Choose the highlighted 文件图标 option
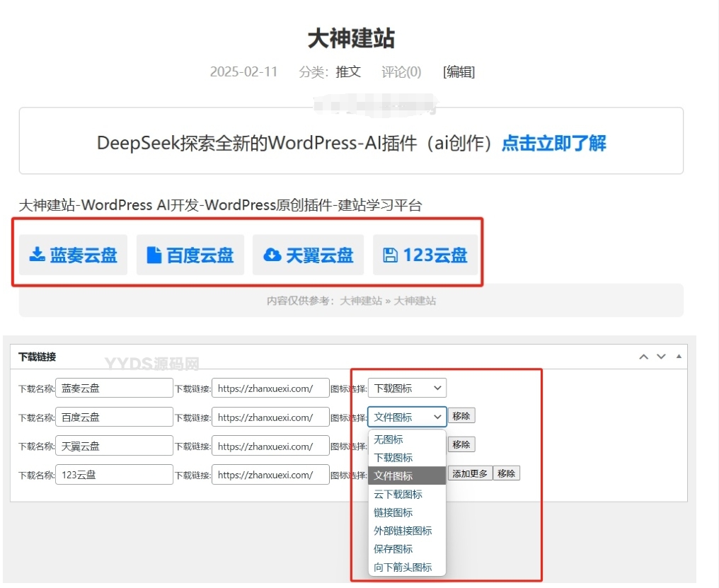This screenshot has height=588, width=719. click(x=407, y=475)
